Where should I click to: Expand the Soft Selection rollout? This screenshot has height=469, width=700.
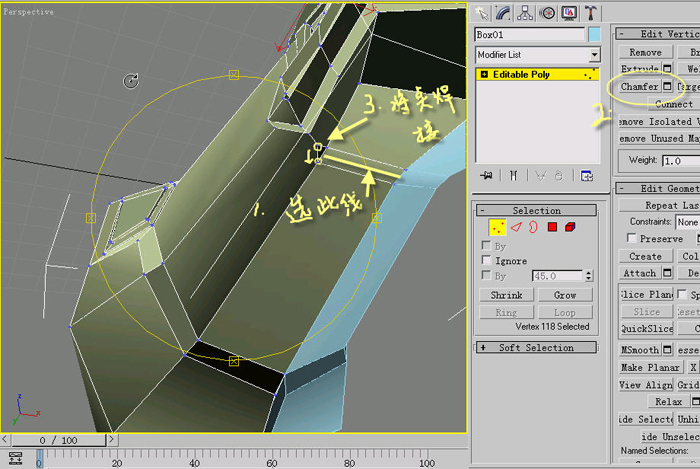pyautogui.click(x=536, y=347)
